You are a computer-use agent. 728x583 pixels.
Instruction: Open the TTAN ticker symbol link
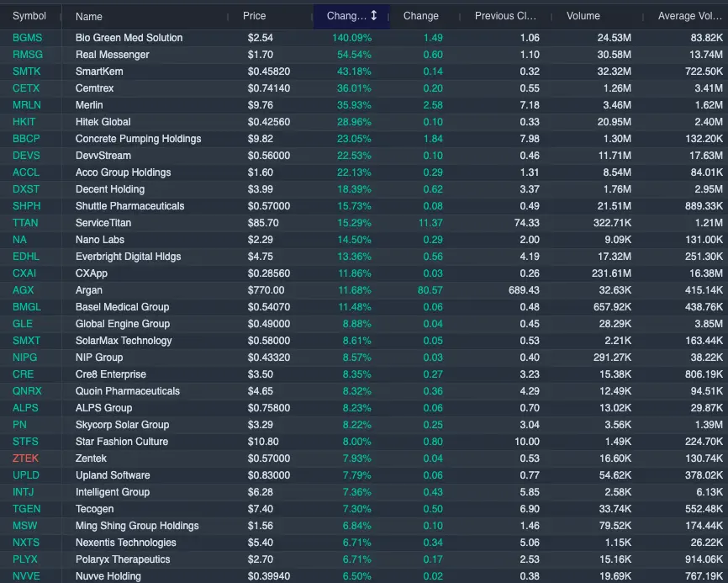pos(25,223)
